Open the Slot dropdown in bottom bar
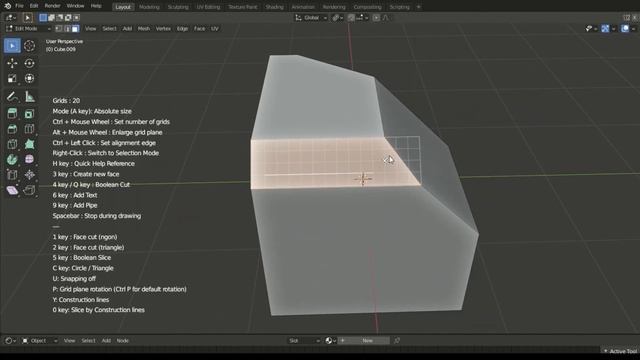Image resolution: width=640 pixels, height=360 pixels. tap(304, 340)
